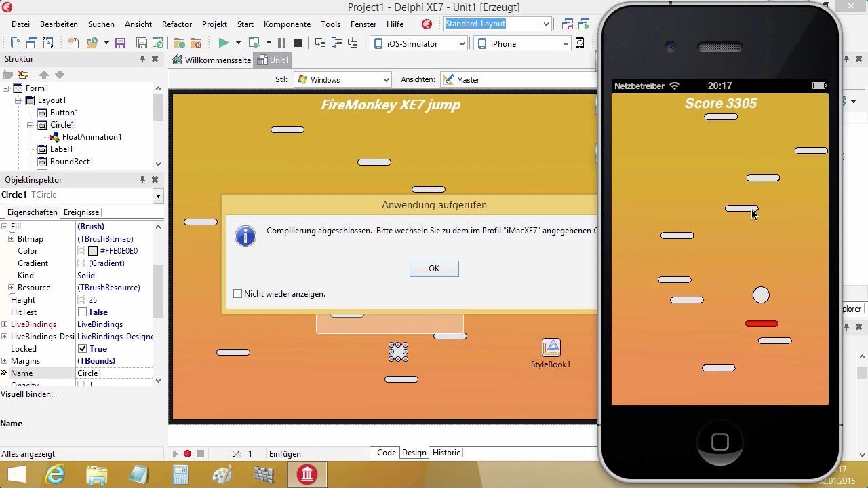Select RoundRect1 in the structure tree

point(71,162)
